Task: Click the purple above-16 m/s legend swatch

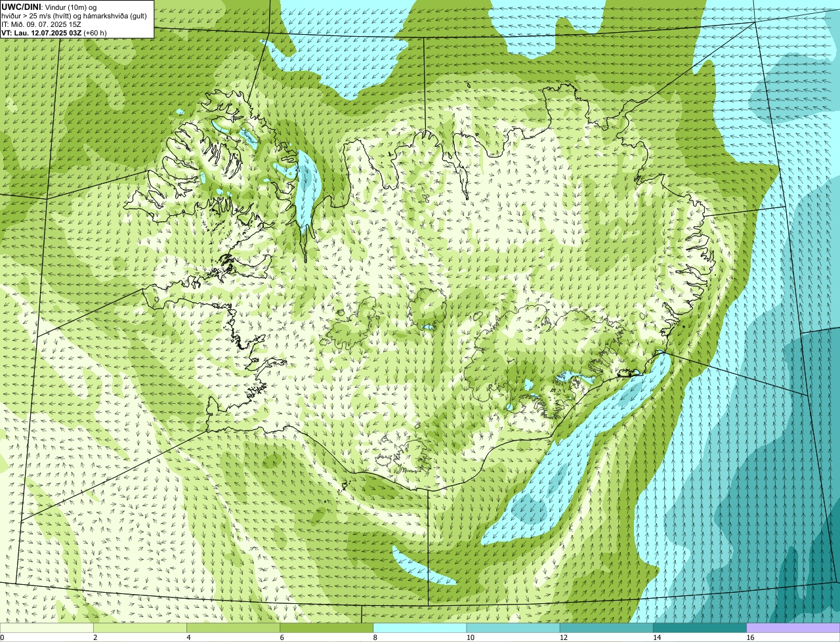Action: point(793,628)
